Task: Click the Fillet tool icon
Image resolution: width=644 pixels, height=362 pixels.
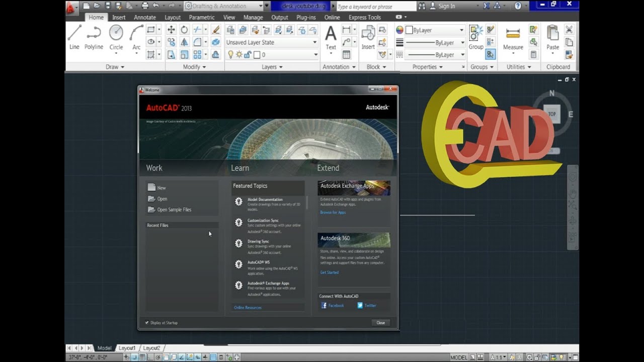Action: (x=198, y=42)
